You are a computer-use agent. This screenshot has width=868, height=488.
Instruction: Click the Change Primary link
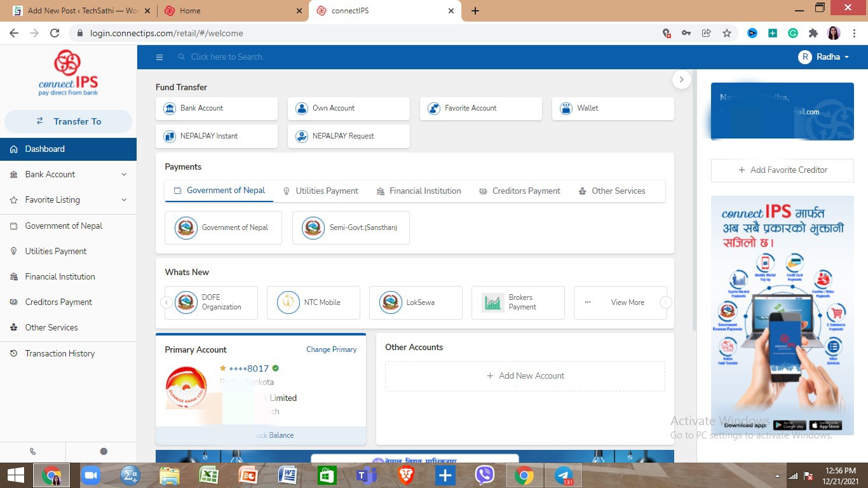pos(331,349)
